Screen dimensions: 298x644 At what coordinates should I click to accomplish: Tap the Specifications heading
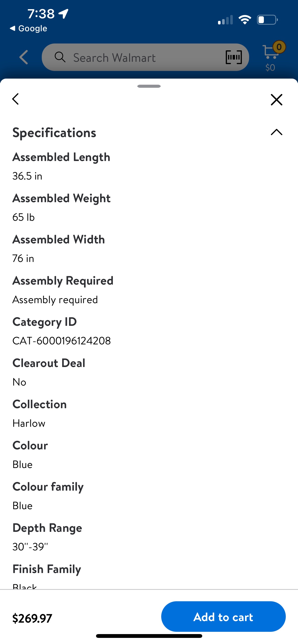click(54, 133)
